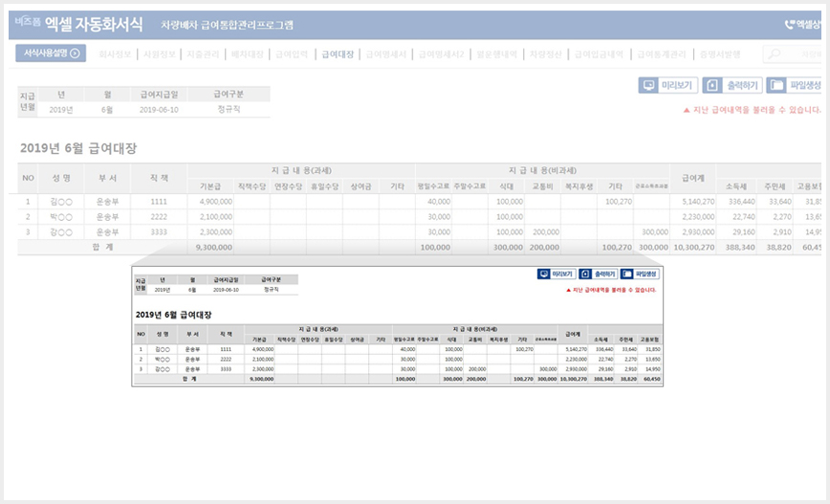The image size is (830, 504).
Task: Click the 비즈폼 logo in the header
Action: pos(28,22)
